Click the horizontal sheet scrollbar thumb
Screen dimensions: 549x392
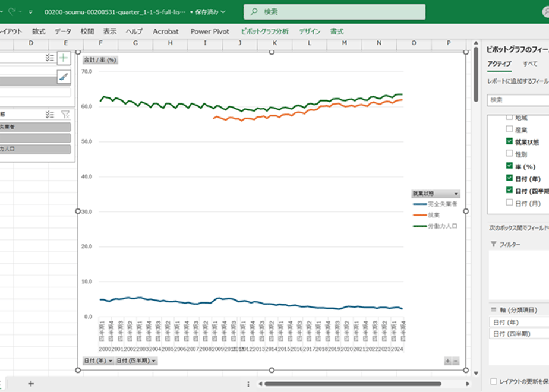click(352, 384)
